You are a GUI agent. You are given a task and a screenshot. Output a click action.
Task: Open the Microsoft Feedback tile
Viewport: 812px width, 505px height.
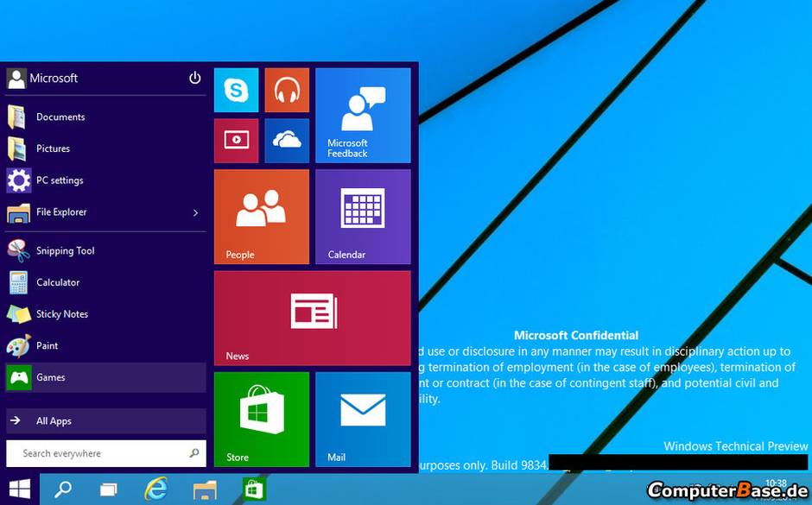pyautogui.click(x=363, y=116)
